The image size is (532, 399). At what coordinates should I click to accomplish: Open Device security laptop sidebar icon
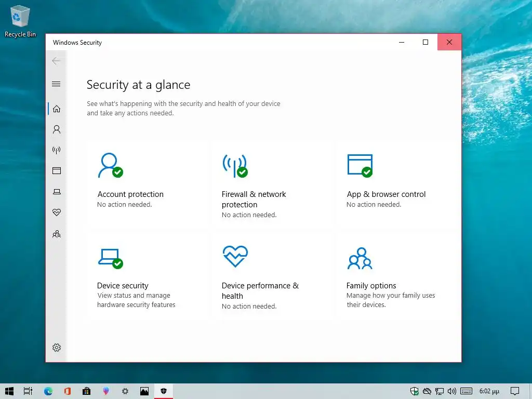57,192
